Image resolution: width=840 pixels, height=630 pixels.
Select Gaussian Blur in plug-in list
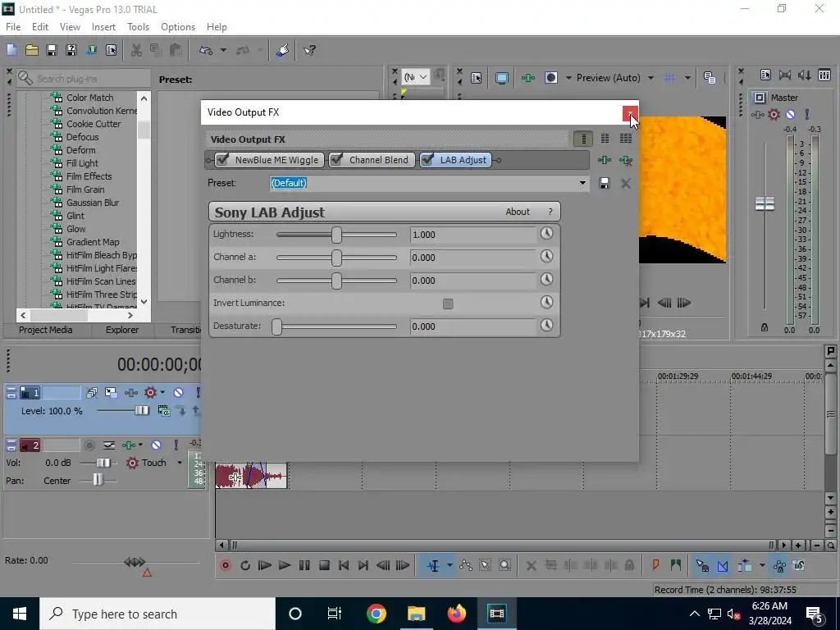tap(93, 203)
